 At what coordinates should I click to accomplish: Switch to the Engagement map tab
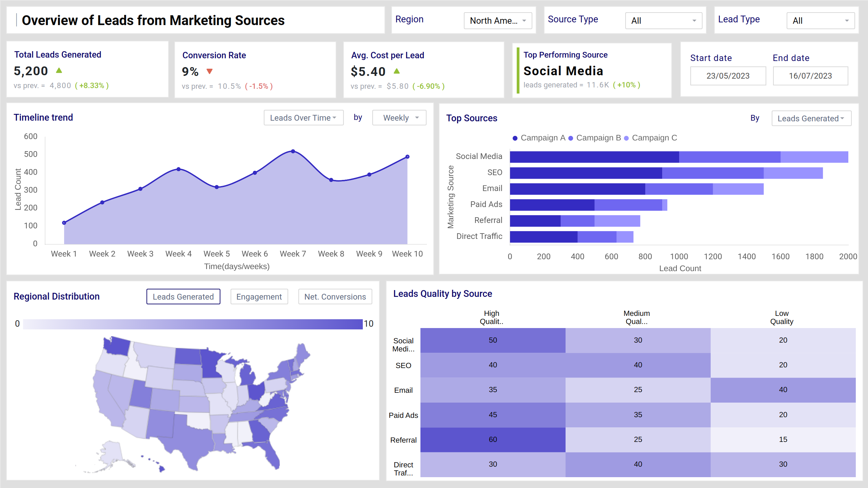[259, 297]
